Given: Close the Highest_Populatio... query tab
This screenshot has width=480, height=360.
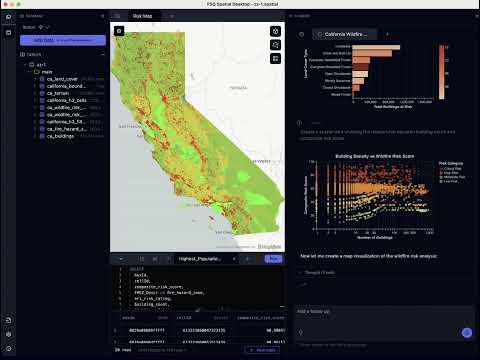Looking at the screenshot, I should (234, 259).
